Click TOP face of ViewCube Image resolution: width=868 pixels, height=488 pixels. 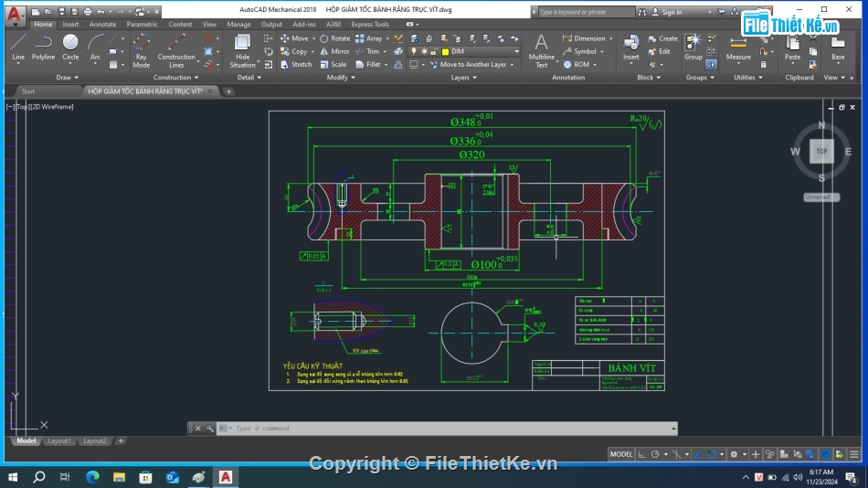click(x=821, y=151)
